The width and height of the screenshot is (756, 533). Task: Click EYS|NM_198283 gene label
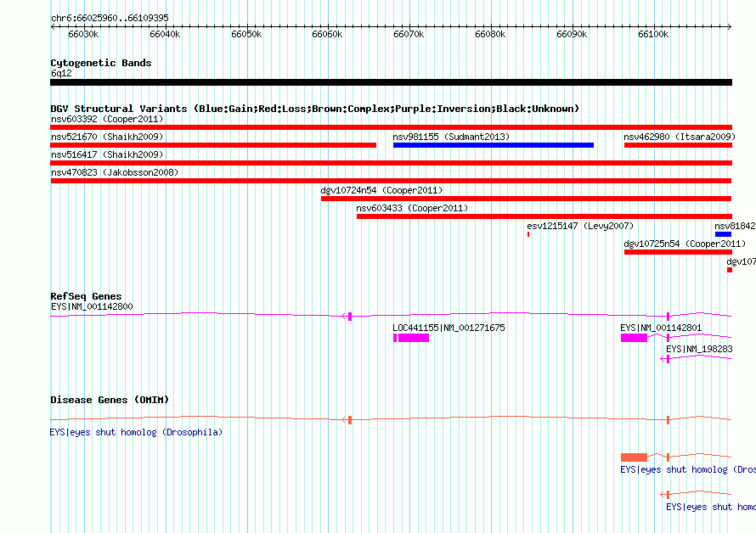point(699,349)
